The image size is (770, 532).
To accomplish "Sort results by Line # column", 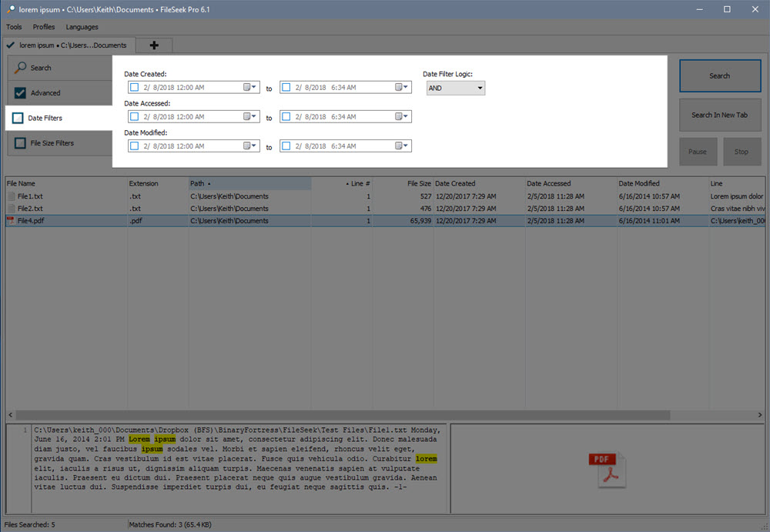I will click(342, 183).
